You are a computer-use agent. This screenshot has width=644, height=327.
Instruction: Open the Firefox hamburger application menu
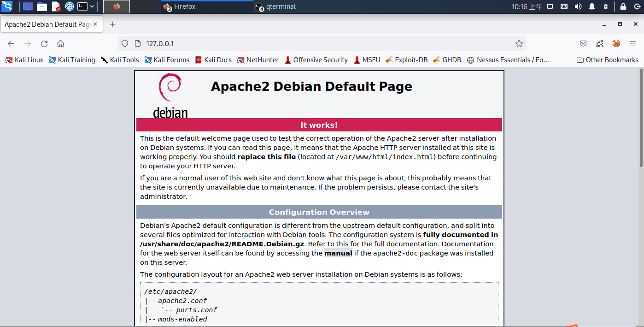pyautogui.click(x=633, y=43)
